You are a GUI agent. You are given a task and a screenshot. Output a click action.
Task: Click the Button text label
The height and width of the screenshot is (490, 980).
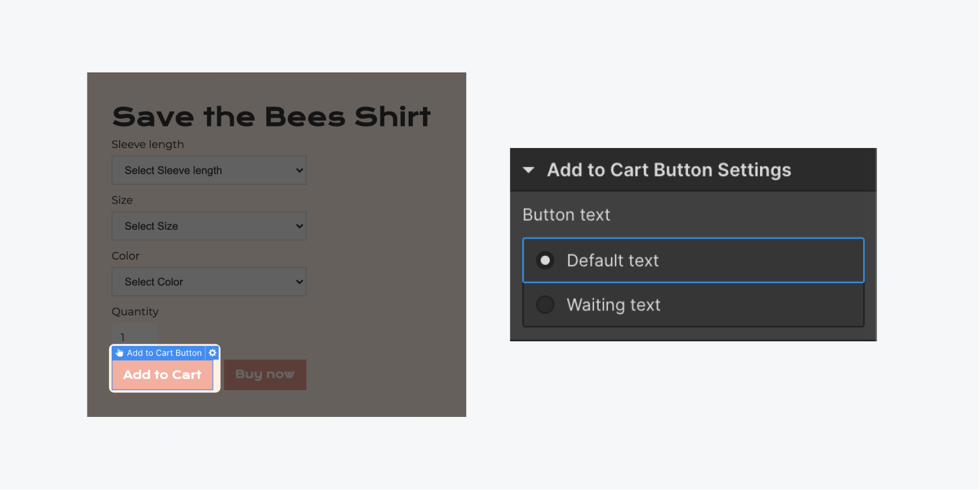(x=565, y=214)
